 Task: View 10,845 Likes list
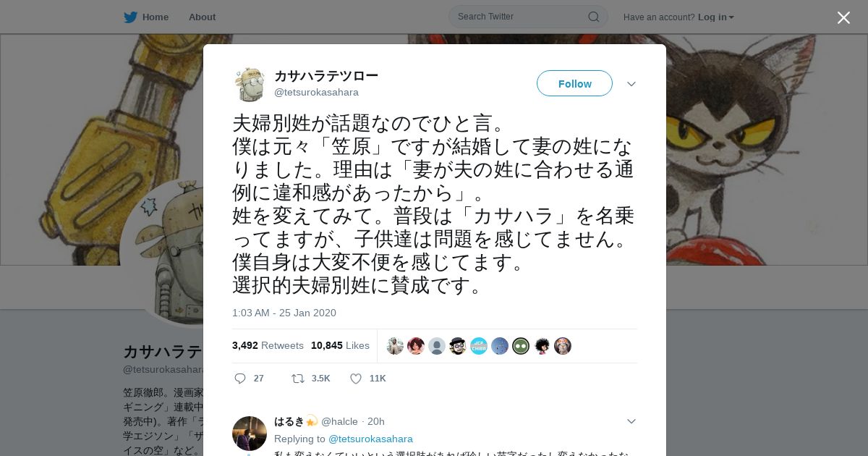point(340,345)
